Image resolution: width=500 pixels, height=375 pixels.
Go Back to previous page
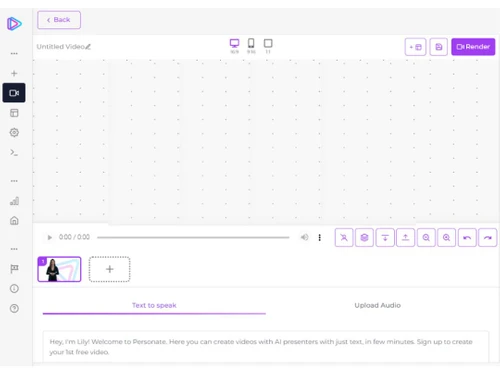click(59, 20)
